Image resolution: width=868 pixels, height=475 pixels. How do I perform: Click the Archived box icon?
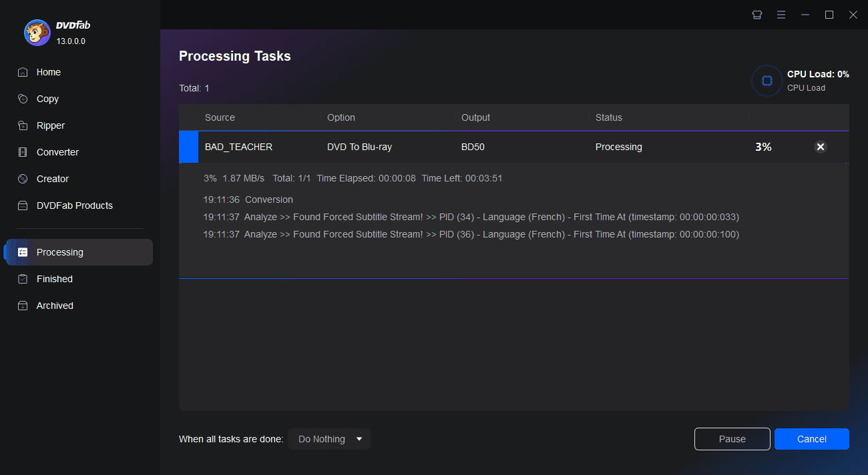click(23, 306)
